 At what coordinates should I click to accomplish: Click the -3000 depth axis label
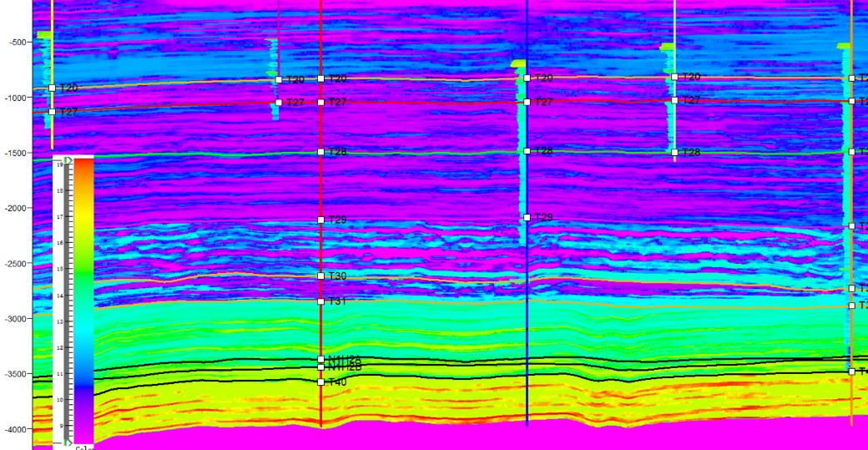pos(15,319)
